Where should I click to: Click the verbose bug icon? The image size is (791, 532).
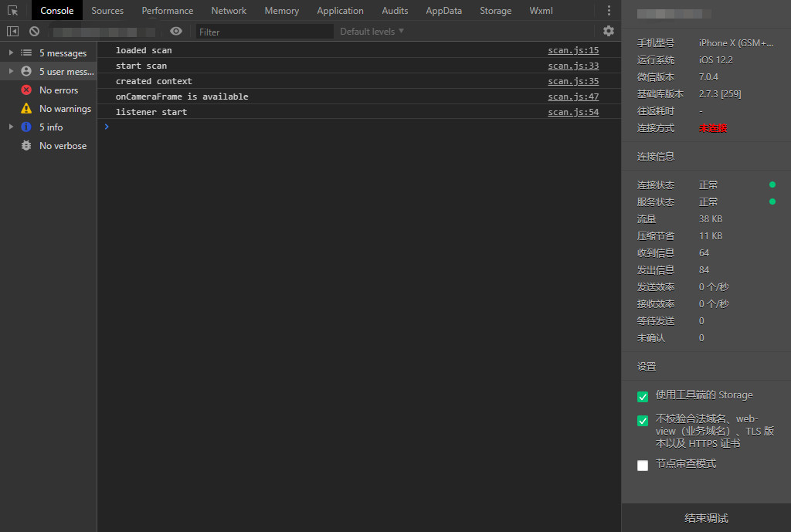coord(26,146)
